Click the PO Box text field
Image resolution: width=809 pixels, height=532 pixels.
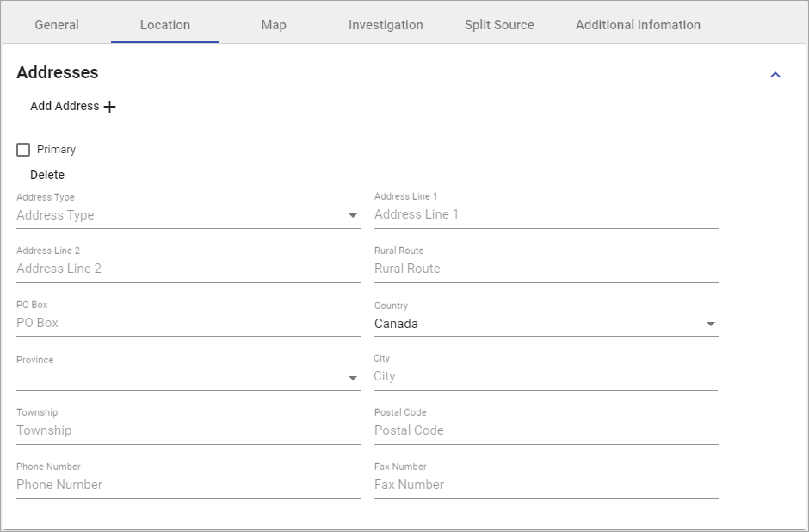pyautogui.click(x=188, y=323)
